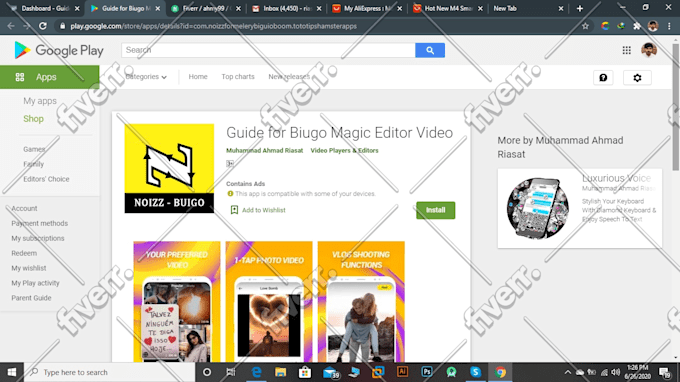Open the settings gear icon
This screenshot has width=680, height=382.
tap(637, 78)
